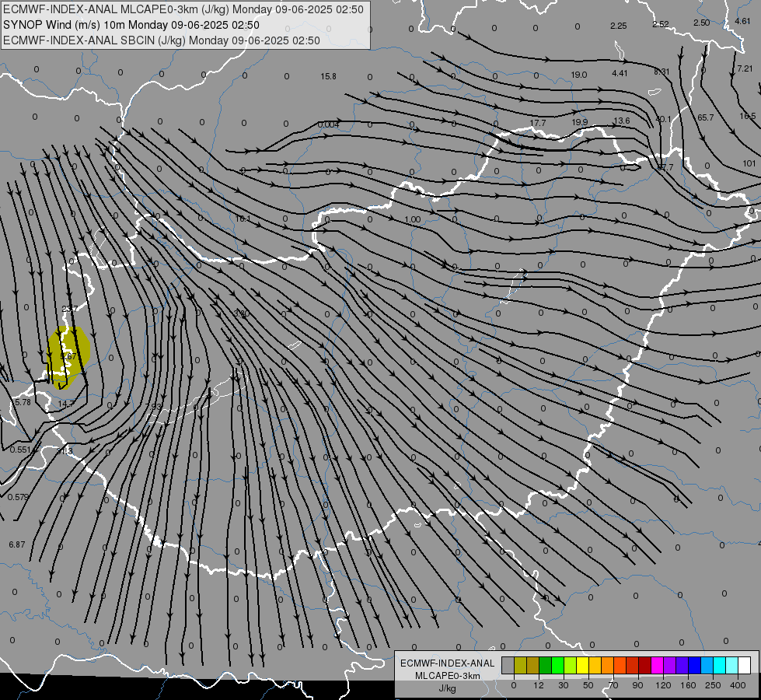This screenshot has width=761, height=700.
Task: Click the map value 0.551
Action: coord(20,450)
